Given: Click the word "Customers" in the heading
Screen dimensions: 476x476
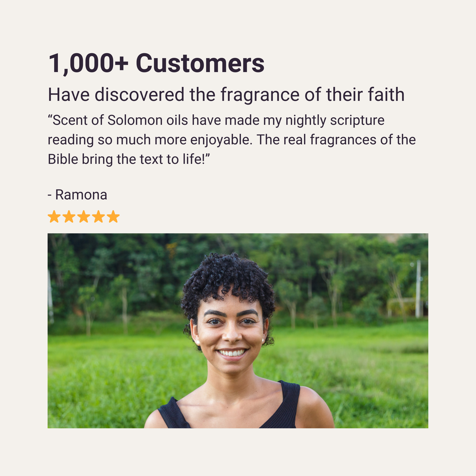Looking at the screenshot, I should tap(200, 64).
